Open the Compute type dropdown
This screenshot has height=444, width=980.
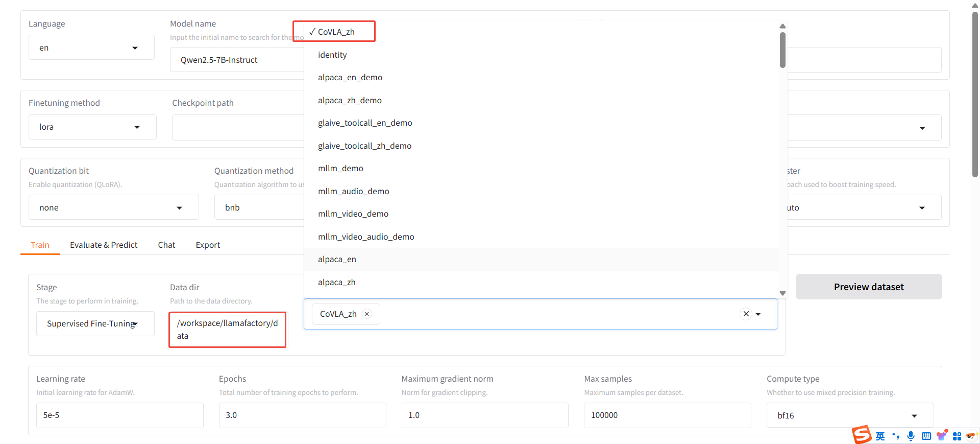[x=850, y=415]
